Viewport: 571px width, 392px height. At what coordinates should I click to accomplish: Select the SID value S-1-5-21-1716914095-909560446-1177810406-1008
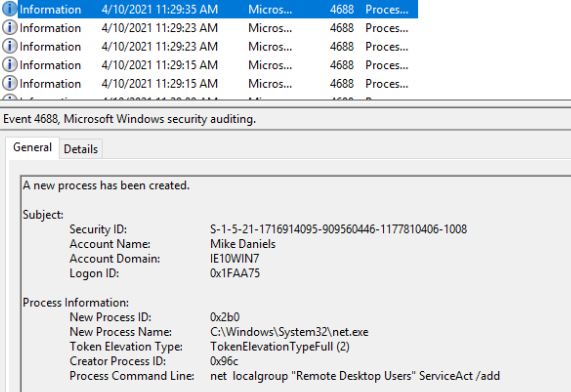point(338,229)
